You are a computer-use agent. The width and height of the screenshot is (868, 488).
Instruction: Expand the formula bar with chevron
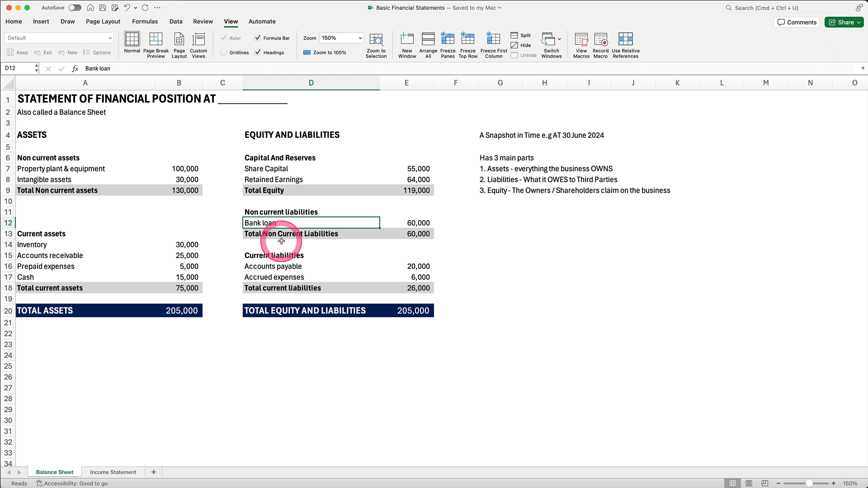coord(863,68)
